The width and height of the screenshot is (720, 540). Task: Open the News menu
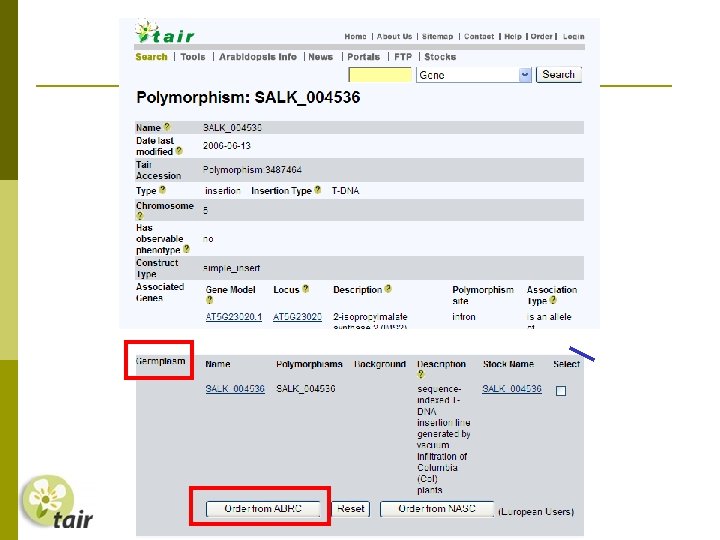coord(321,57)
